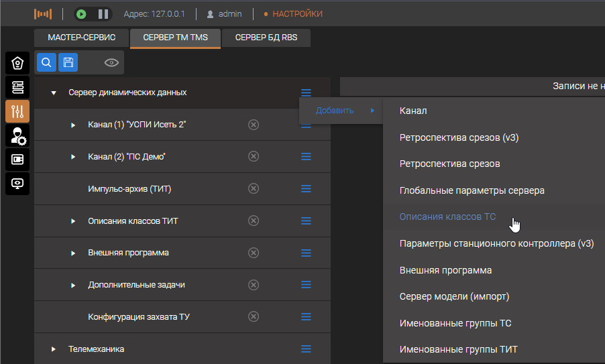605x364 pixels.
Task: Collapse Сервер динамических данных node
Action: 54,93
